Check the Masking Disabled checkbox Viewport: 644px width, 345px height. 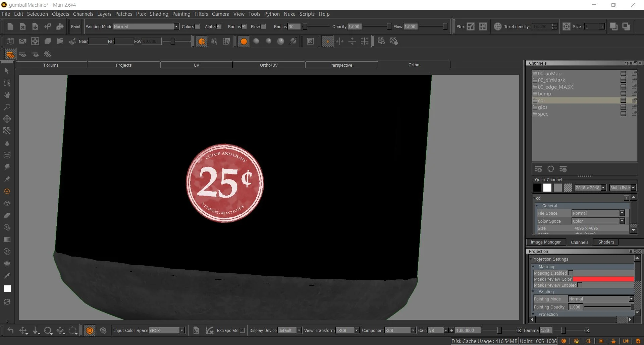[571, 273]
